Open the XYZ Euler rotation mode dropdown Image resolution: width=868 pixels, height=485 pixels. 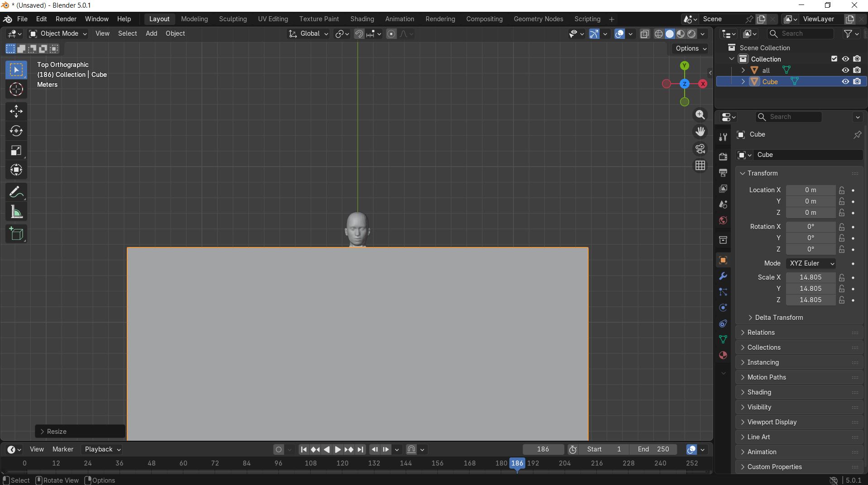[x=811, y=263]
